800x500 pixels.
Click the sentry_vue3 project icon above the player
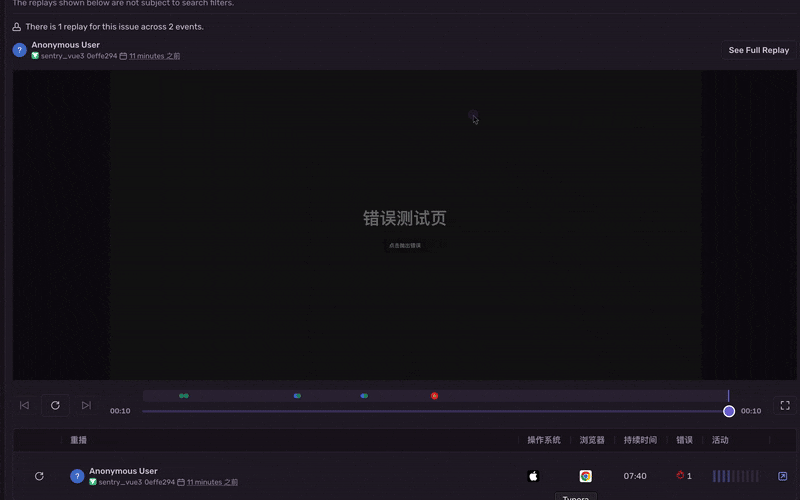pyautogui.click(x=35, y=56)
